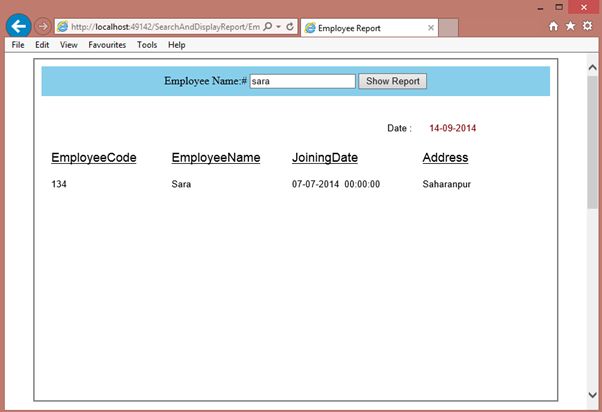Click the employee name Sara cell

click(x=181, y=184)
